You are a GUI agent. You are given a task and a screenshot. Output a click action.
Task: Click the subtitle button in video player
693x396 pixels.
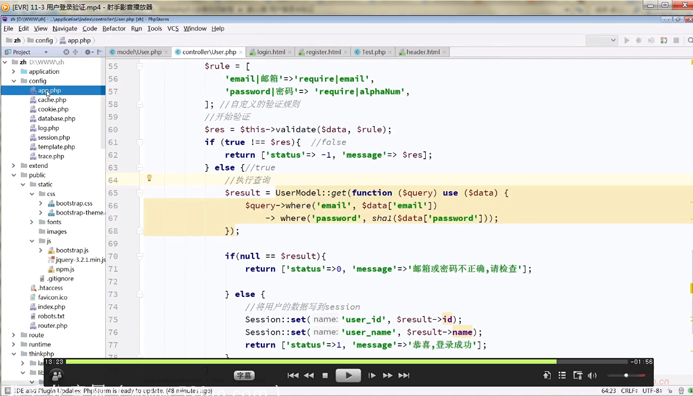pos(244,375)
